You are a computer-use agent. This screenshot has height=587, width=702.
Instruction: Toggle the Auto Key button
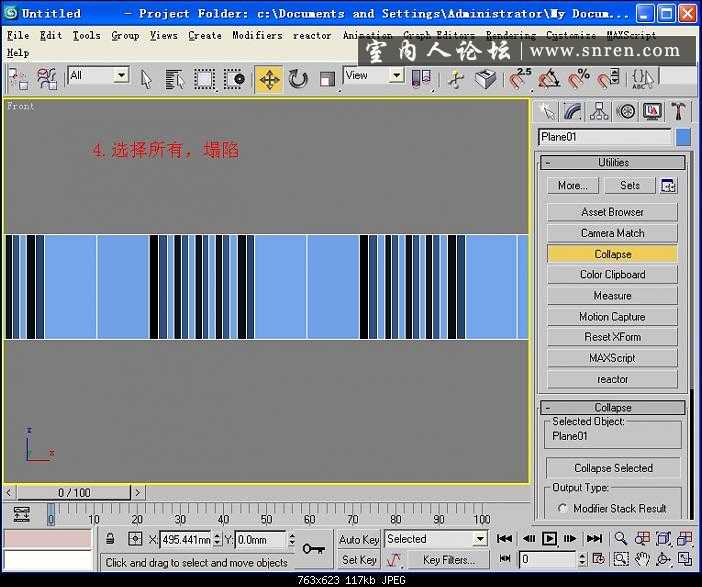(x=359, y=540)
